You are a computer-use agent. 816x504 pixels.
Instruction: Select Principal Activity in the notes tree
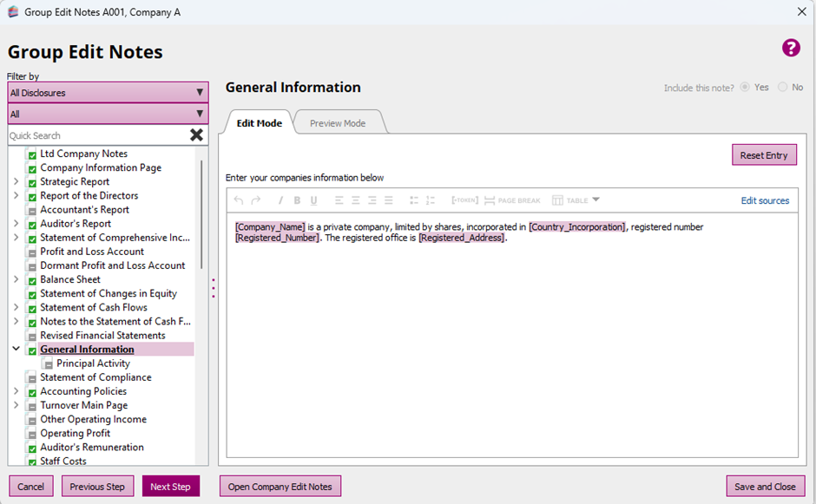click(x=93, y=363)
